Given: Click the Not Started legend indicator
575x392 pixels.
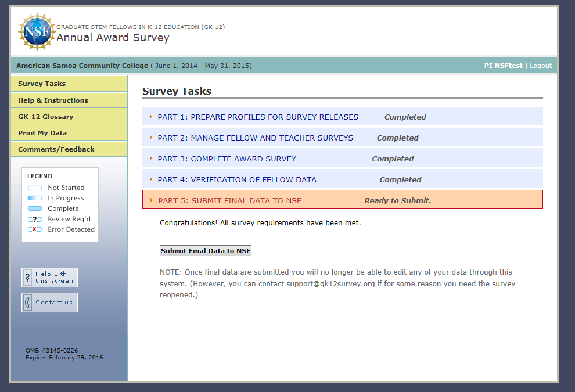Looking at the screenshot, I should pyautogui.click(x=35, y=188).
